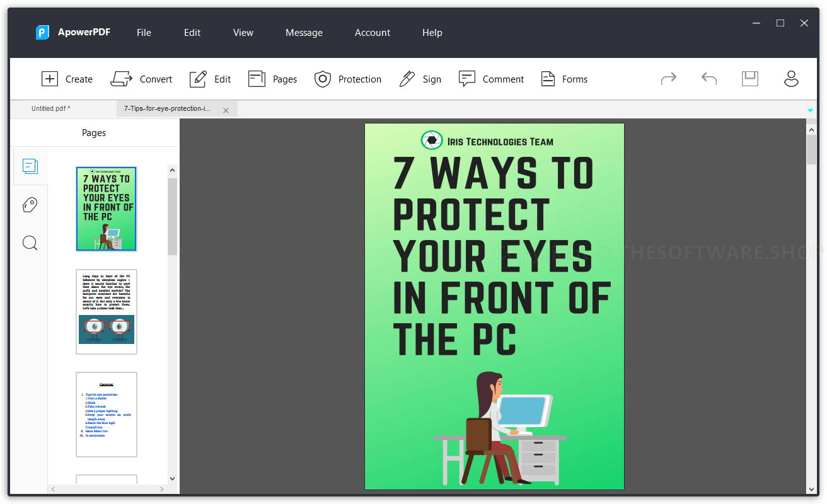
Task: Click the thumbnail panel scroll-right arrow
Action: click(162, 489)
